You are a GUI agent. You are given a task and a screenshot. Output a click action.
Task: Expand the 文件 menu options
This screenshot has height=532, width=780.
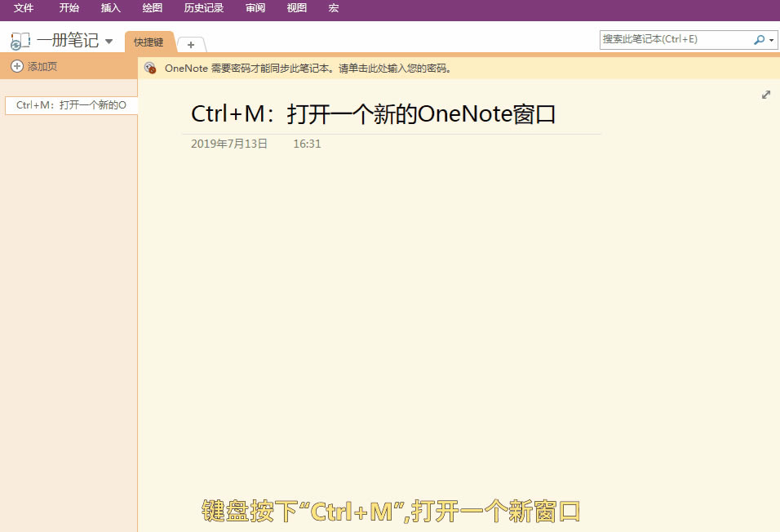pyautogui.click(x=24, y=9)
